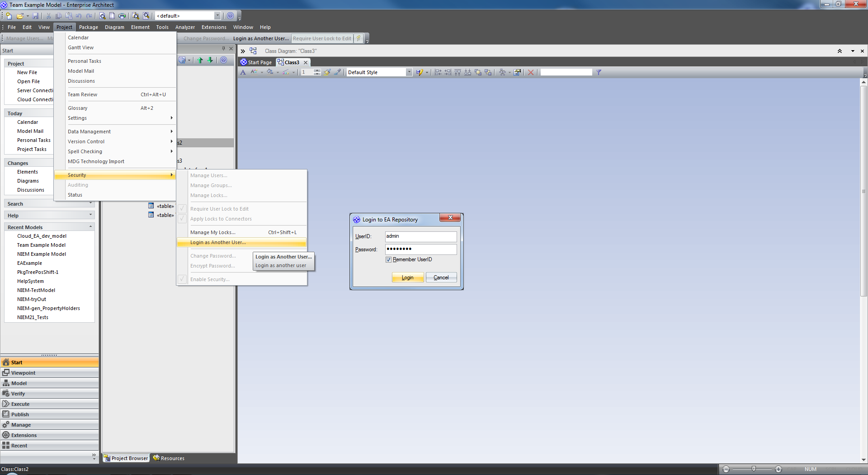Toggle Require User Lock to Edit option
The height and width of the screenshot is (475, 868).
pos(219,209)
